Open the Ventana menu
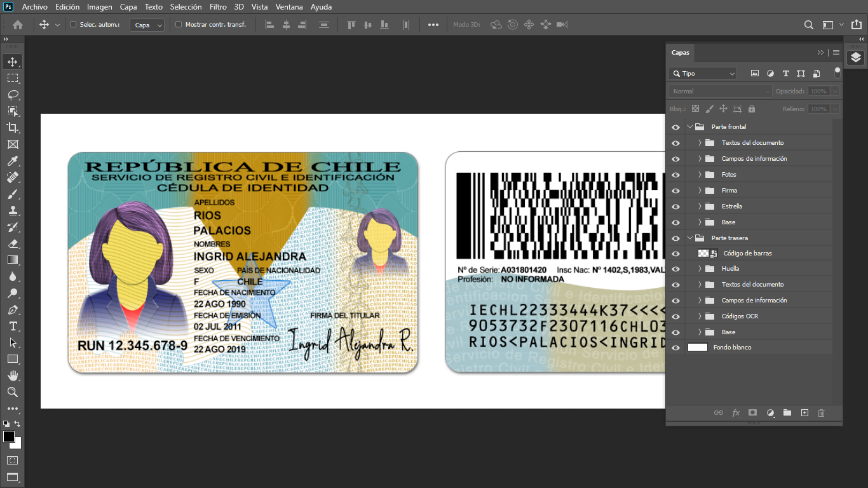 [289, 7]
